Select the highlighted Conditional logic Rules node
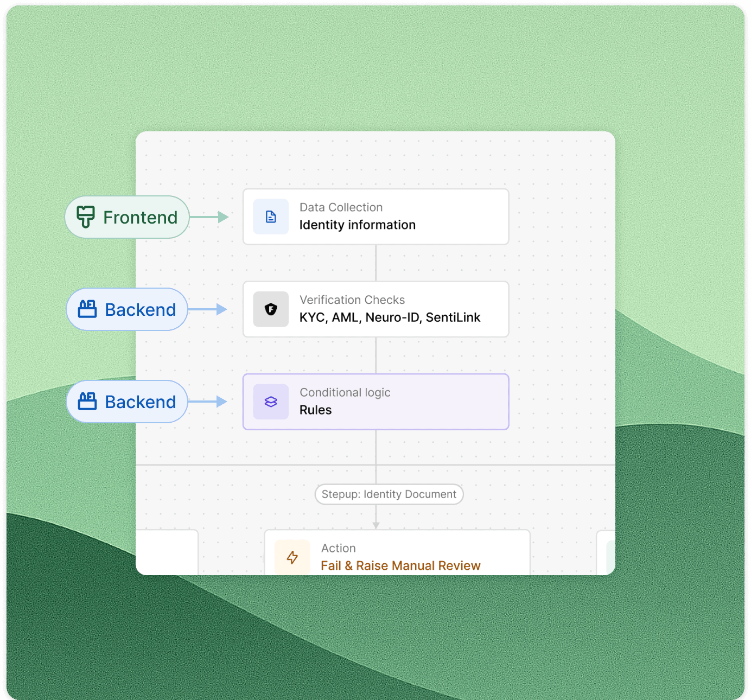 (x=375, y=402)
